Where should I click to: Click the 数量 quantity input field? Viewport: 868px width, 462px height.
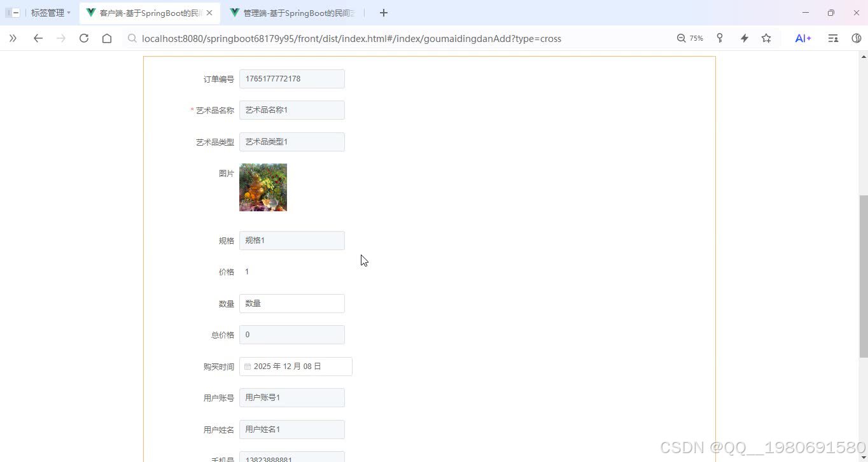coord(292,304)
